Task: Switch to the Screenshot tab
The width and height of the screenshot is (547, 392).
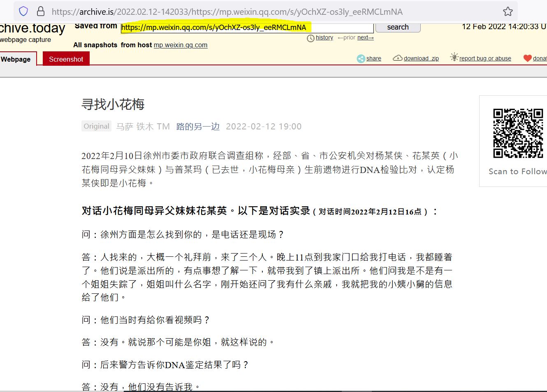Action: [x=66, y=59]
